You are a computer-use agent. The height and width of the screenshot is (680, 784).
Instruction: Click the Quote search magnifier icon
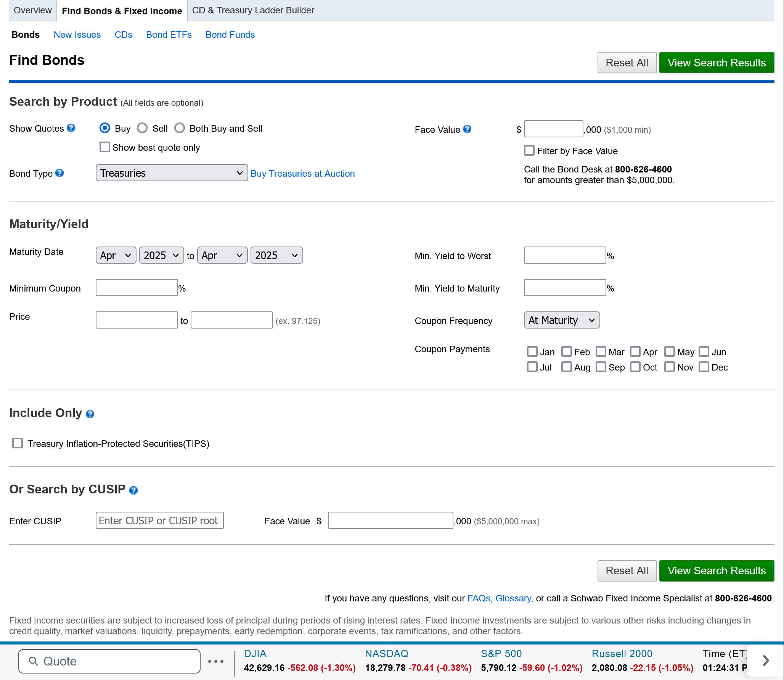tap(34, 661)
